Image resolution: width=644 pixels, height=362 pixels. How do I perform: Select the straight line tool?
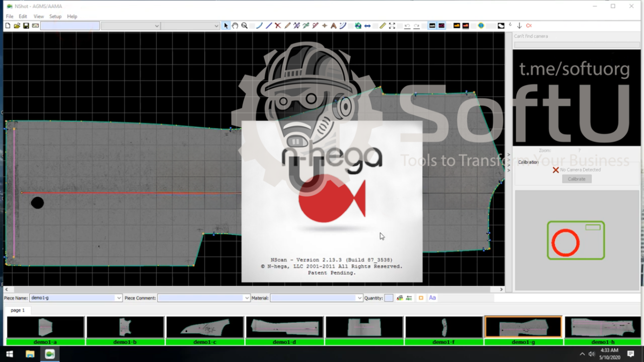tap(268, 26)
